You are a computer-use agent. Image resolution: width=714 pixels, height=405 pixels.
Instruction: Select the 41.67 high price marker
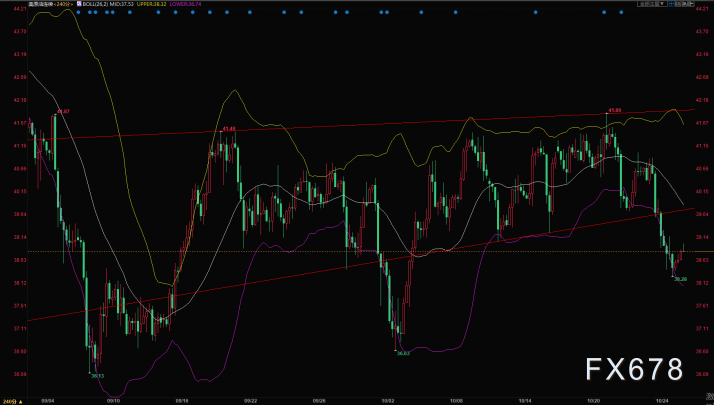click(63, 111)
